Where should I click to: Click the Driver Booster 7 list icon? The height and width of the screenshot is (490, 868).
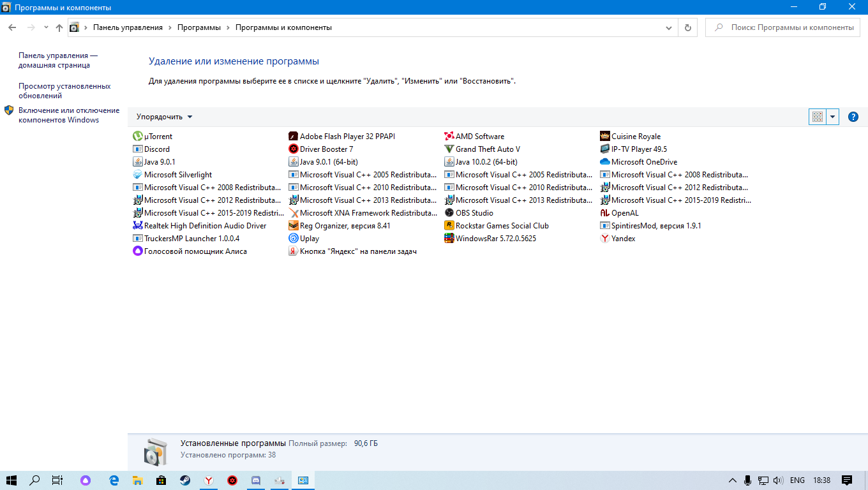(x=294, y=149)
